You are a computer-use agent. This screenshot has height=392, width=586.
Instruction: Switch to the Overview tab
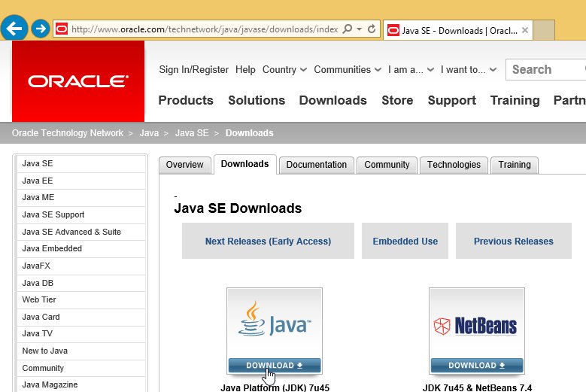coord(184,165)
